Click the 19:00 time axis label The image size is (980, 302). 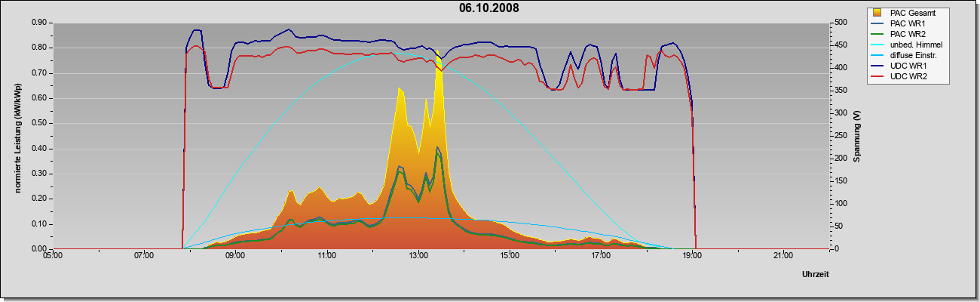(x=693, y=257)
